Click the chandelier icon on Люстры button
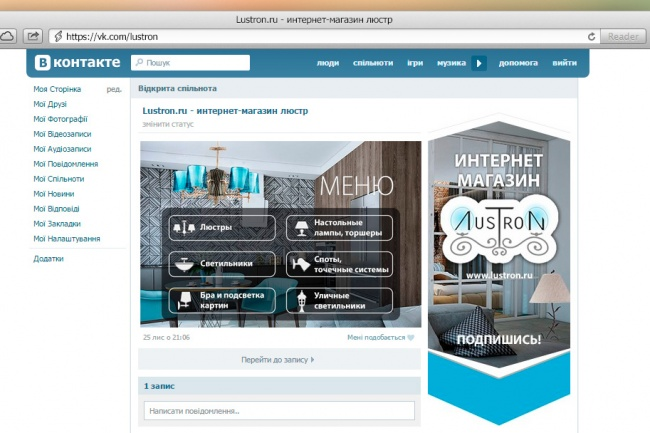 (x=184, y=227)
